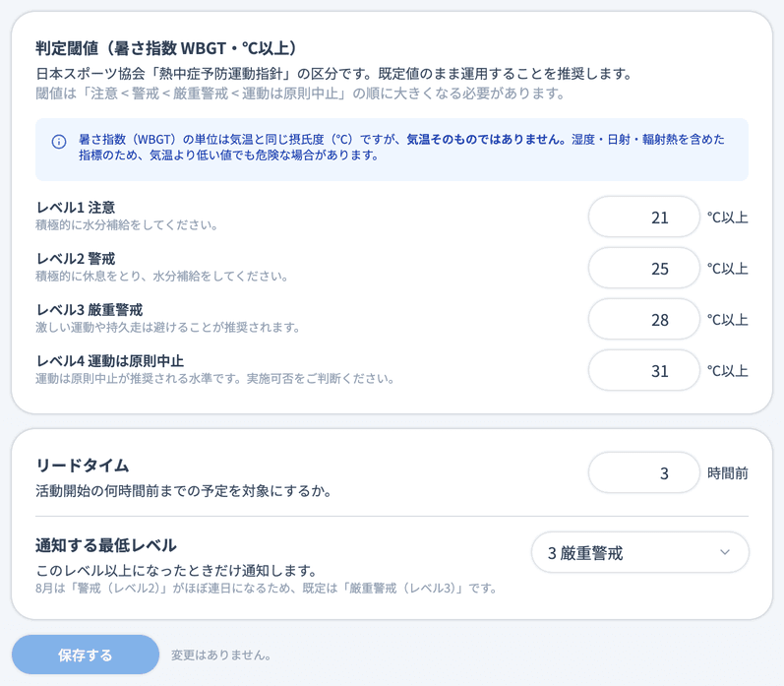Click the 時間前 unit label

pyautogui.click(x=728, y=472)
